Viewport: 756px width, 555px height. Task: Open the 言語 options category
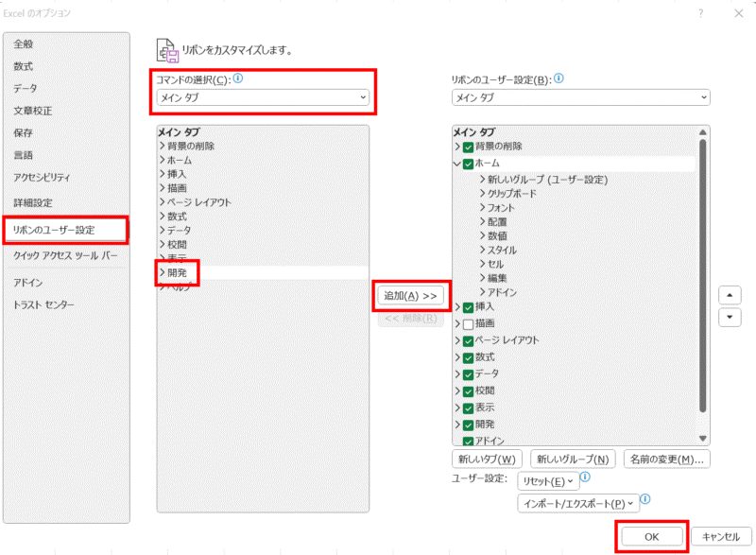pyautogui.click(x=23, y=155)
